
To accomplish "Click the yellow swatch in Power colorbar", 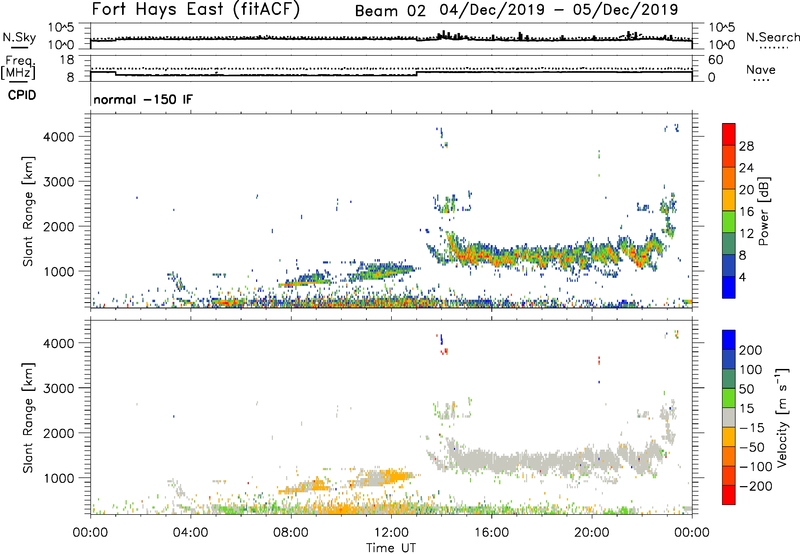I will [729, 199].
